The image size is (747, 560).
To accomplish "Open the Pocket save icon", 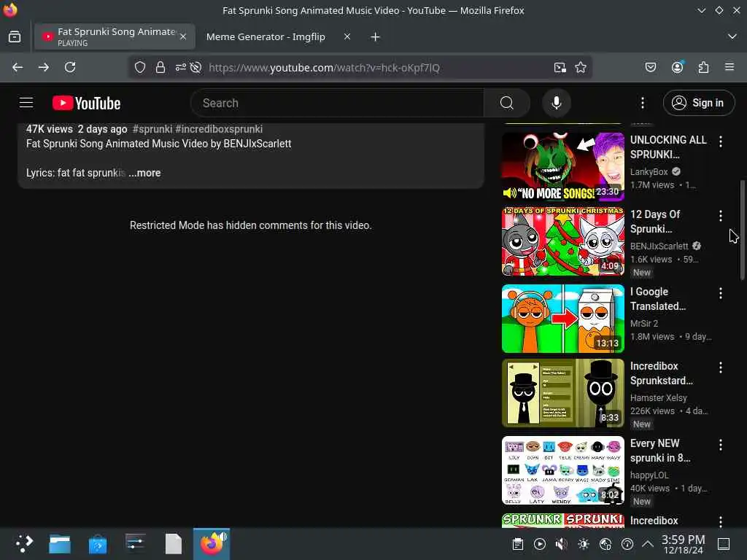I will 650,67.
